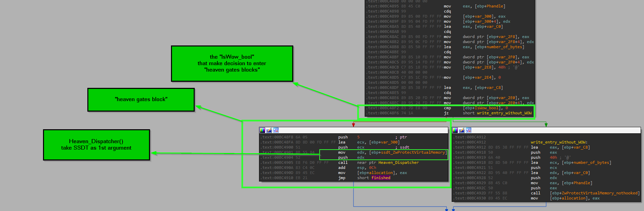Click the Heaven_Dispatcher call target operand

pos(399,162)
